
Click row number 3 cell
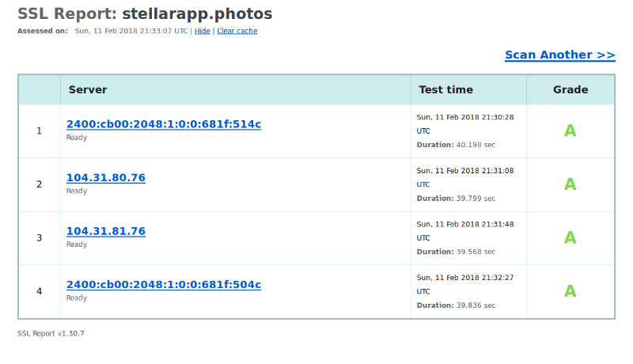pos(39,238)
